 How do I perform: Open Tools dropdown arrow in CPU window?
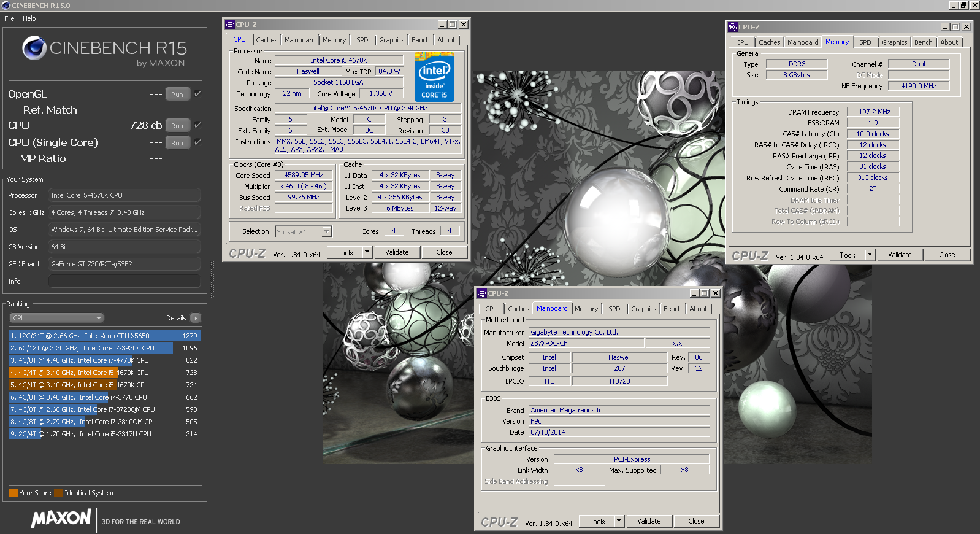click(367, 252)
